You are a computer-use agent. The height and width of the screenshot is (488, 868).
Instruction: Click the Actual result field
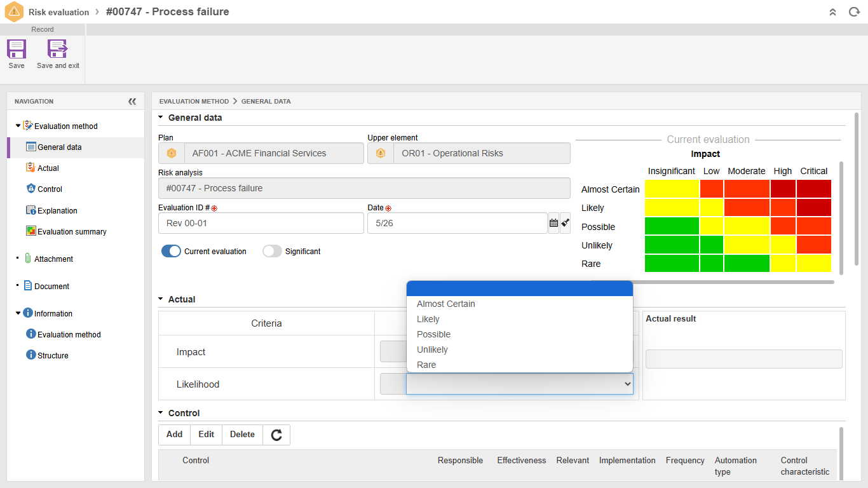(x=744, y=359)
